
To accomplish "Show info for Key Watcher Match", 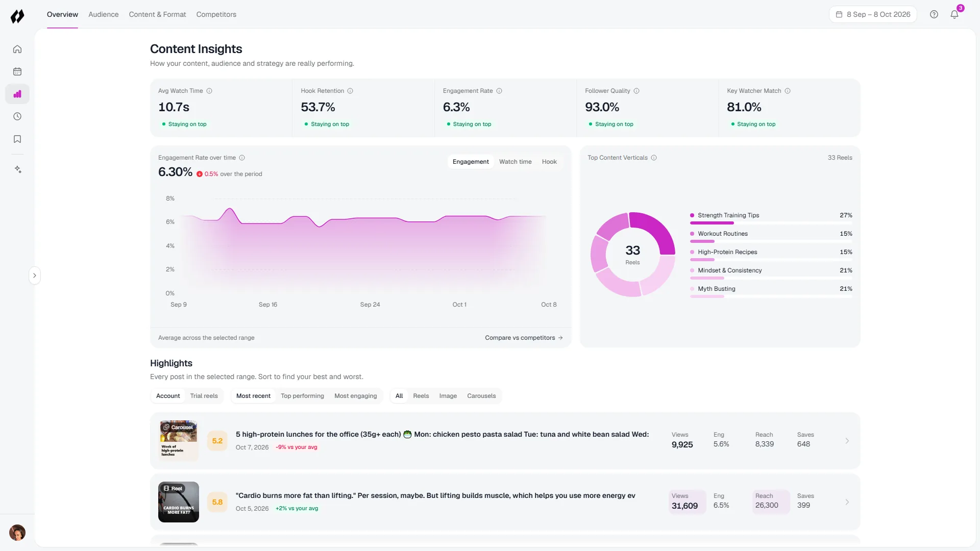I will pyautogui.click(x=788, y=91).
